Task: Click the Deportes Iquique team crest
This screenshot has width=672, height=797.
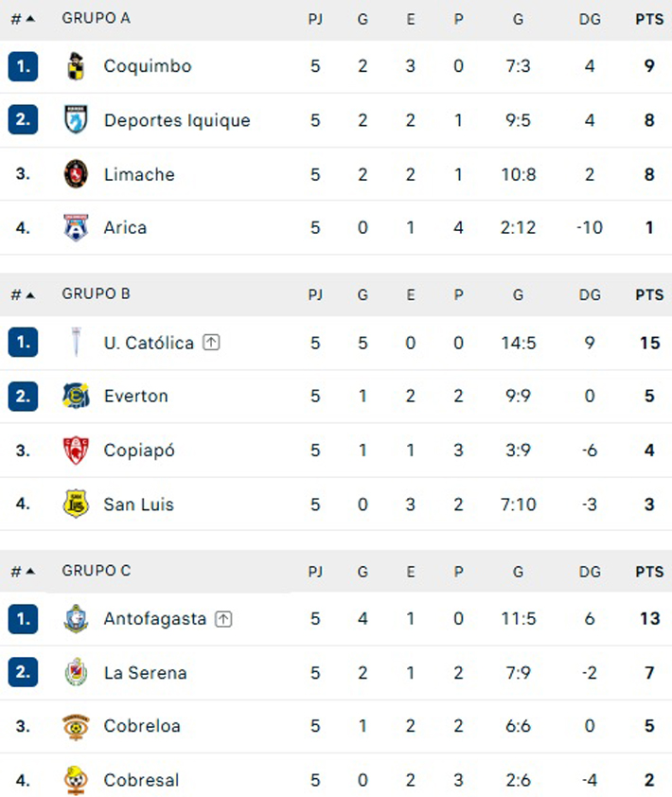Action: pos(76,120)
